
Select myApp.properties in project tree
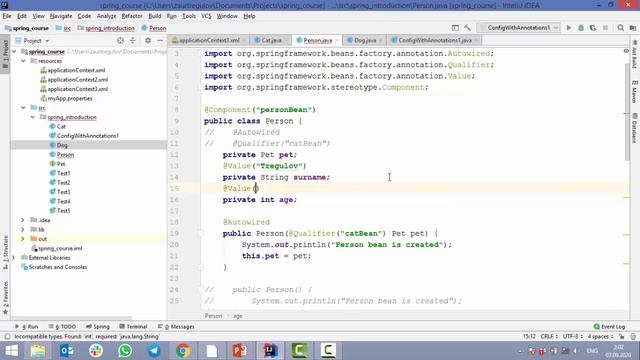tap(69, 98)
